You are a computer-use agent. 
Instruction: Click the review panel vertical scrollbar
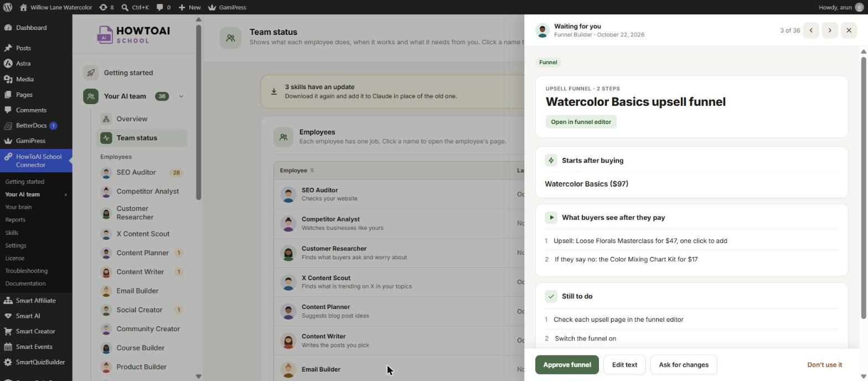pos(863,187)
